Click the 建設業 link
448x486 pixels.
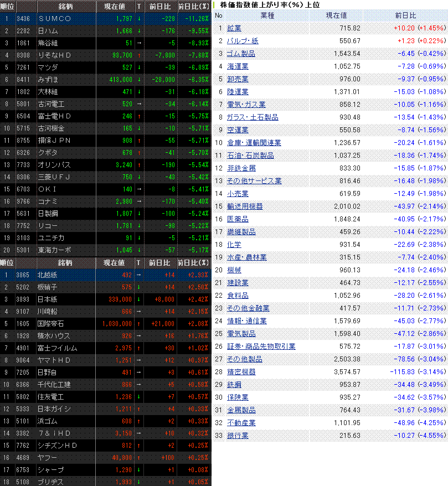pyautogui.click(x=238, y=283)
